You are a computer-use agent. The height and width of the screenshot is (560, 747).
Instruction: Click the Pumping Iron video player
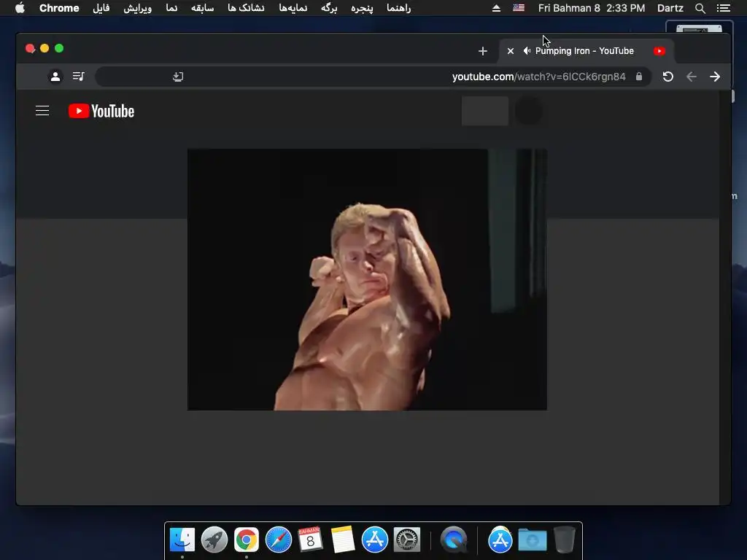pyautogui.click(x=367, y=279)
